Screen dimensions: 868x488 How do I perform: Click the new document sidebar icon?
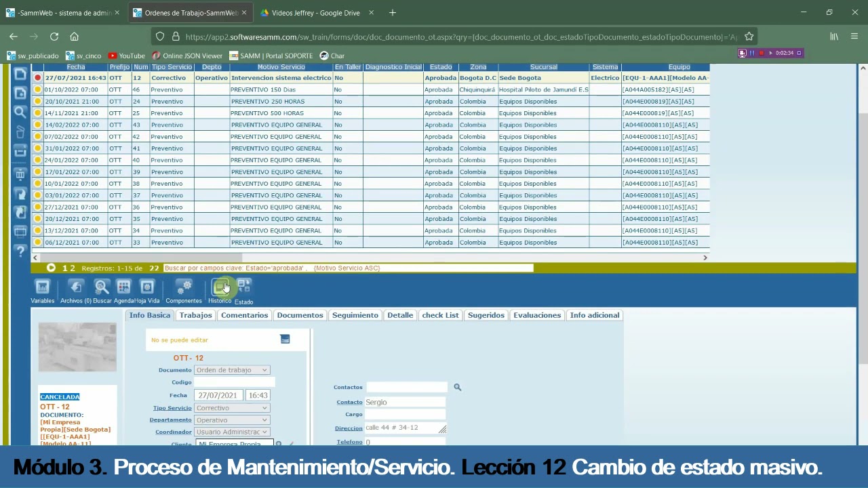(20, 74)
